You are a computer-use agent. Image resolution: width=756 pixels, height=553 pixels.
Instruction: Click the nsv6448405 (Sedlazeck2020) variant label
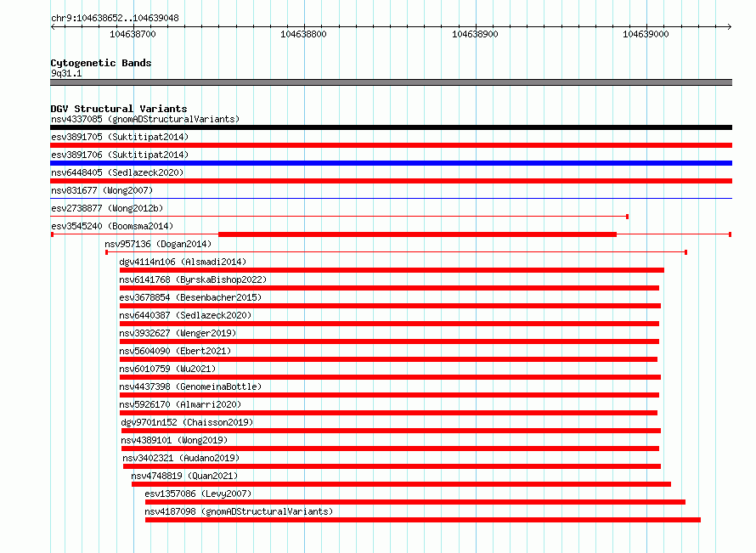pos(117,172)
